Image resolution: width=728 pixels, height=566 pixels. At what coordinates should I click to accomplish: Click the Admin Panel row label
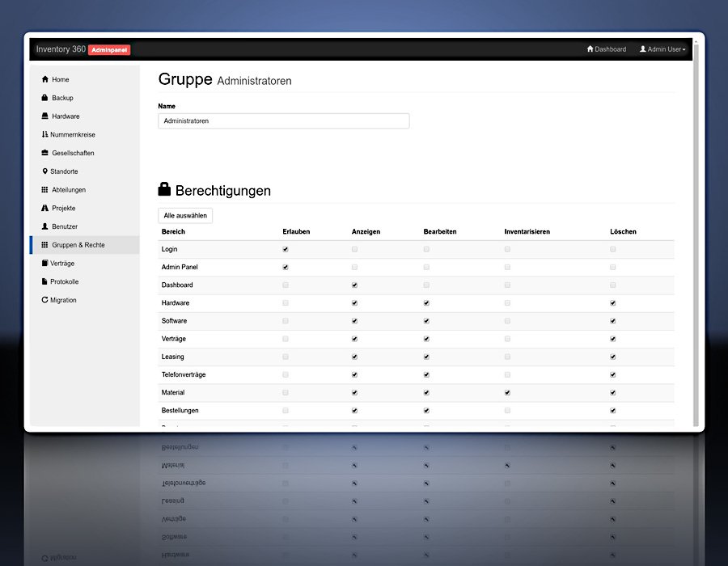180,267
